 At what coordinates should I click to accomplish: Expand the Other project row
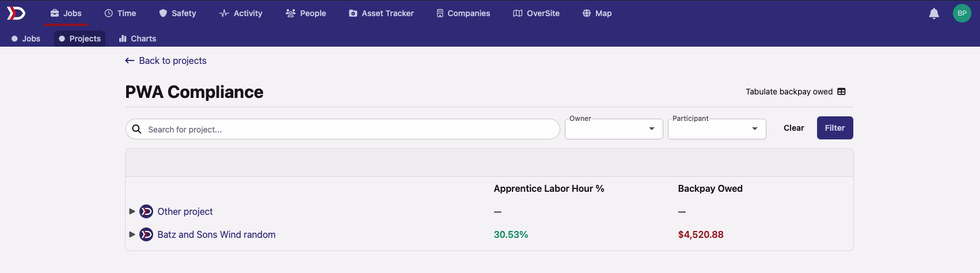tap(132, 211)
